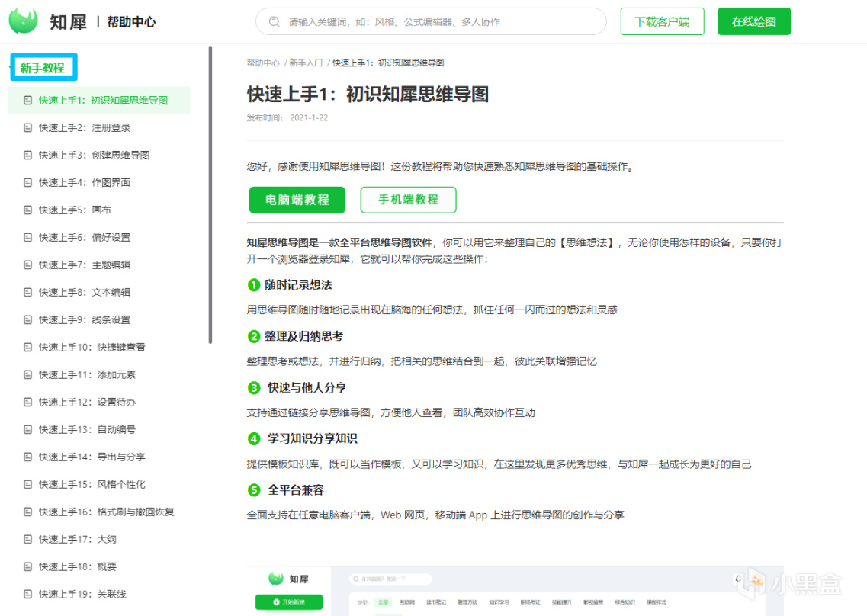The image size is (867, 616).
Task: Click the sidebar vertical scrollbar
Action: click(x=210, y=194)
